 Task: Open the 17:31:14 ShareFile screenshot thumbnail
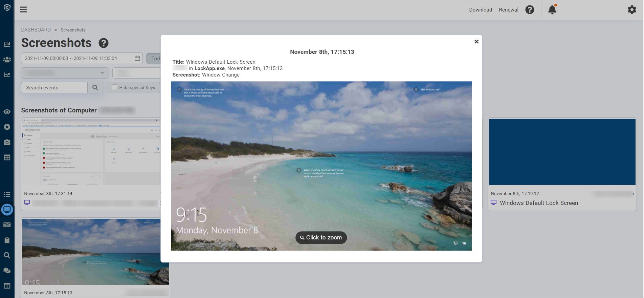(x=91, y=152)
